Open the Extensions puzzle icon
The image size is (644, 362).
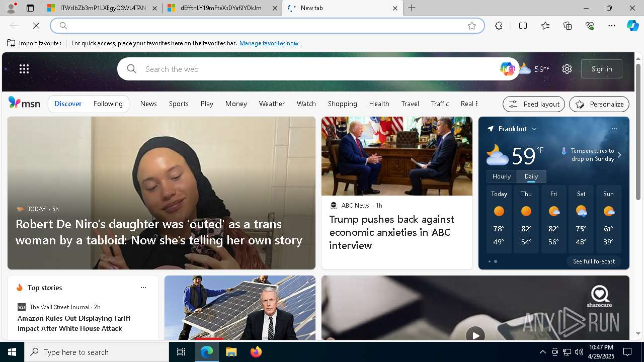point(499,26)
